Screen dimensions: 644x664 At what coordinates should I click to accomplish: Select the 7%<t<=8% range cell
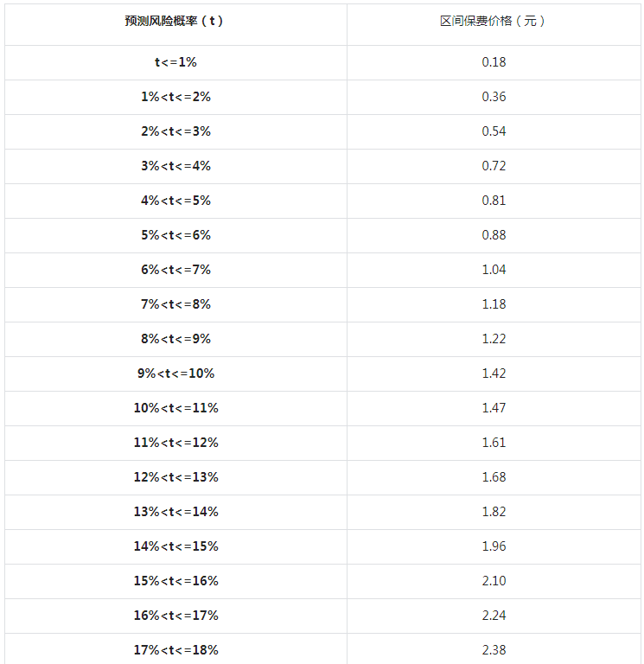coord(175,304)
